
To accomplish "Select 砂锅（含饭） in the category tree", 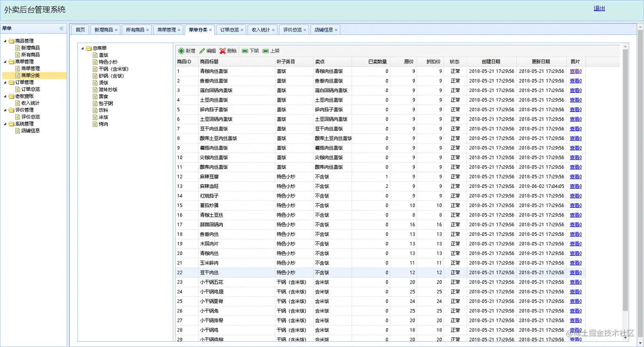I will (x=112, y=76).
